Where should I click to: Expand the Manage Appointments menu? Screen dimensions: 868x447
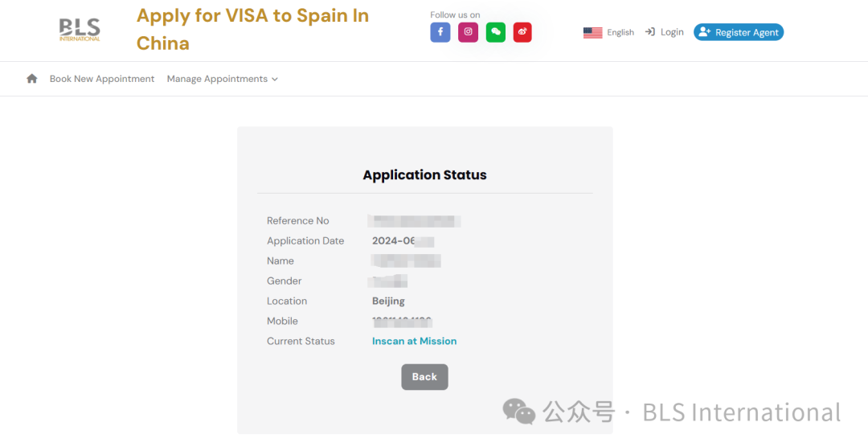point(217,79)
